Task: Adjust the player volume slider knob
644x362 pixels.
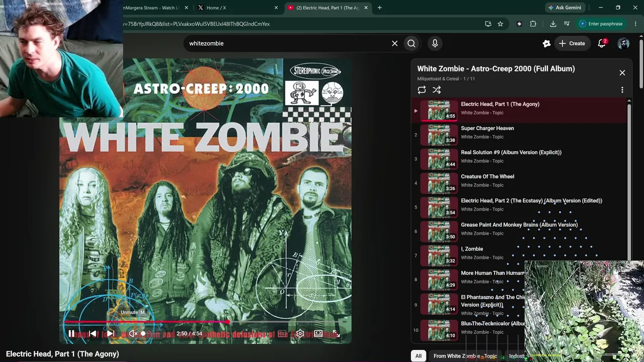Action: click(143, 333)
